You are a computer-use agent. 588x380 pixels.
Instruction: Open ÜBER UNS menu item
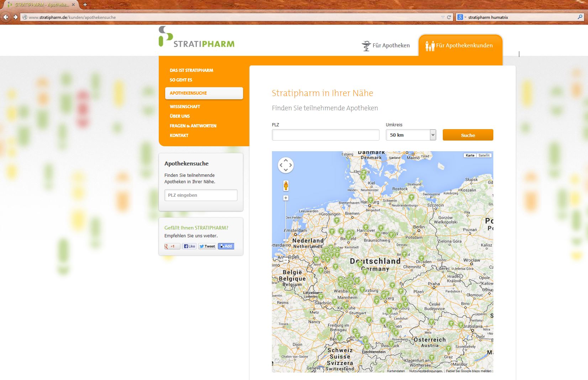pos(180,116)
